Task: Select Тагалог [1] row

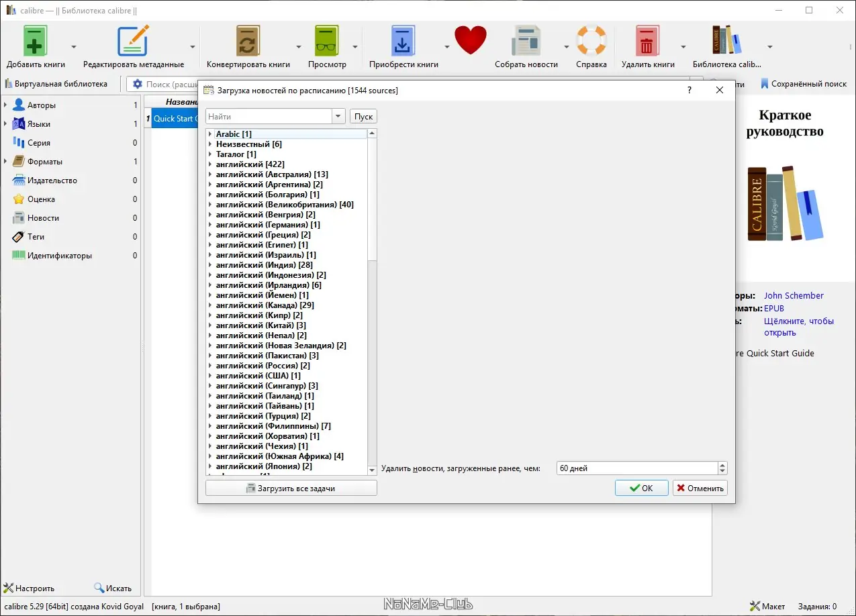Action: pos(236,154)
